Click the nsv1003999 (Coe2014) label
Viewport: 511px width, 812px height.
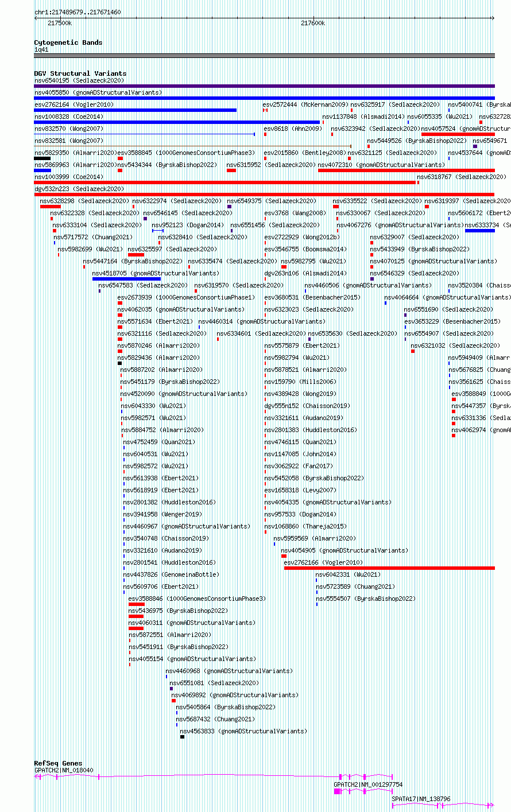coord(69,177)
